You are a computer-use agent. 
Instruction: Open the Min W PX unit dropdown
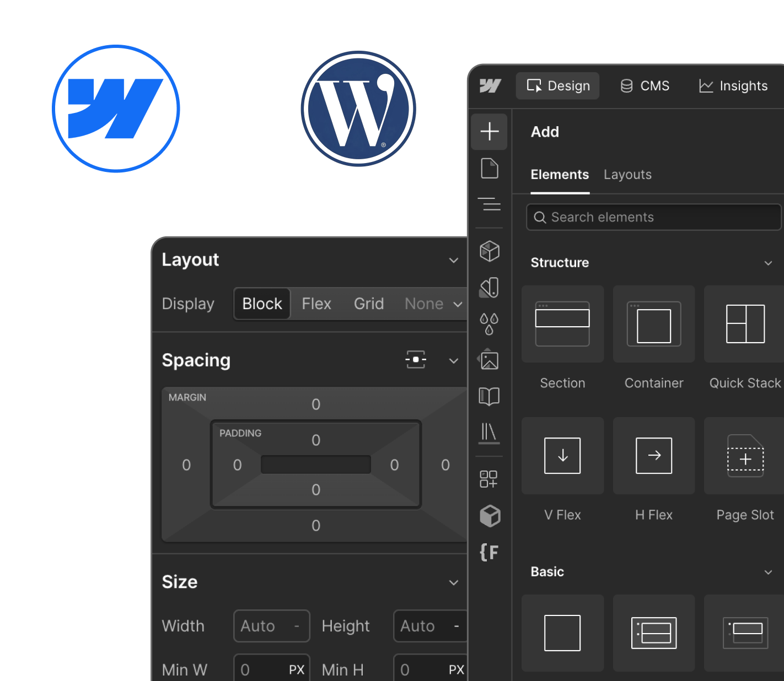(x=297, y=669)
